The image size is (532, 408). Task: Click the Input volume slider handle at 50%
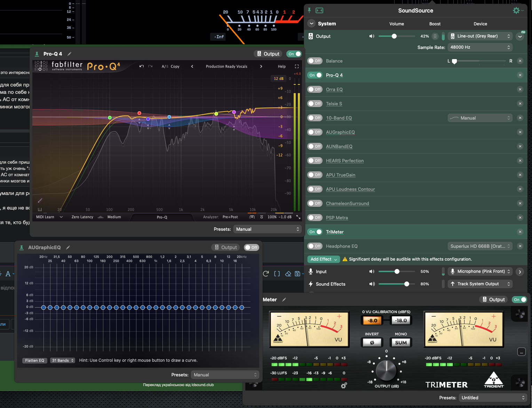tap(397, 271)
